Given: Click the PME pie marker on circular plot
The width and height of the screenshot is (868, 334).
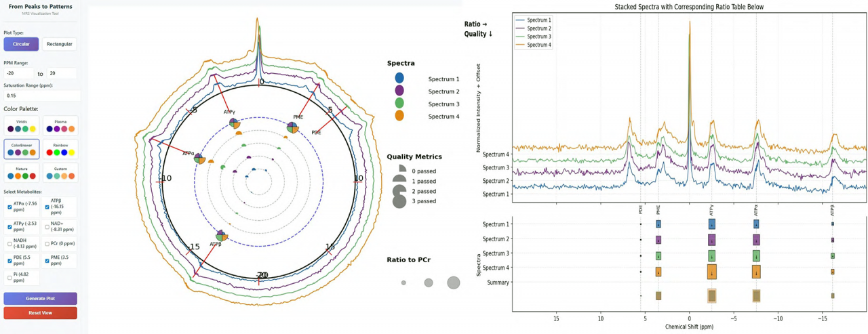Looking at the screenshot, I should point(292,127).
